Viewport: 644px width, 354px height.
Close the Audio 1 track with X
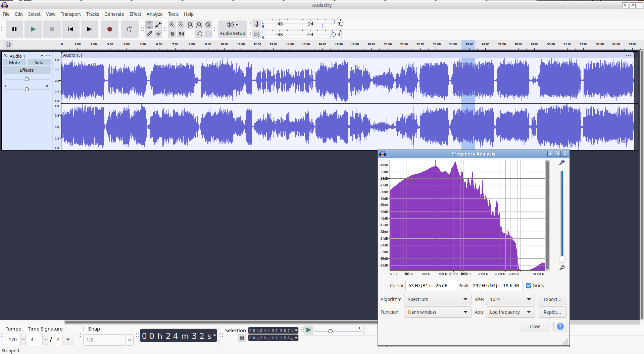(6, 56)
